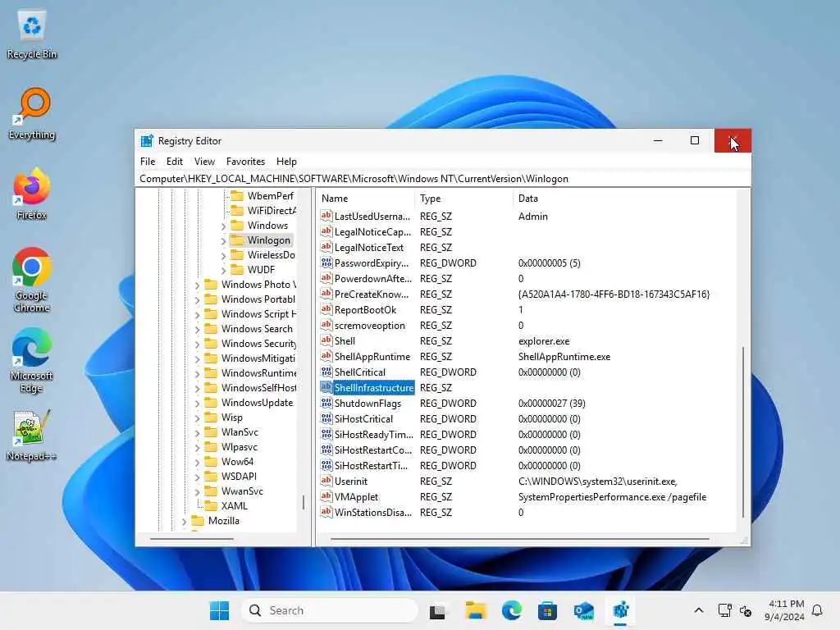Screen dimensions: 840x630
Task: Click the Name column header
Action: tap(365, 199)
